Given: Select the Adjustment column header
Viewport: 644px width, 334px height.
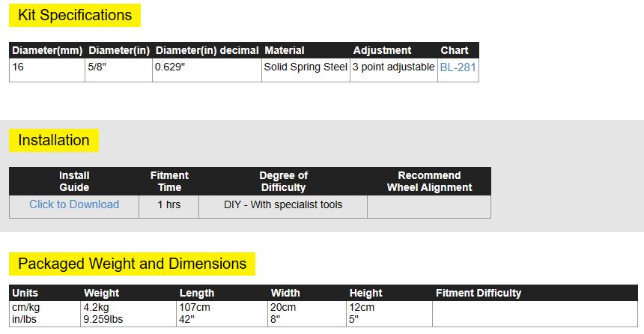Looking at the screenshot, I should point(382,50).
